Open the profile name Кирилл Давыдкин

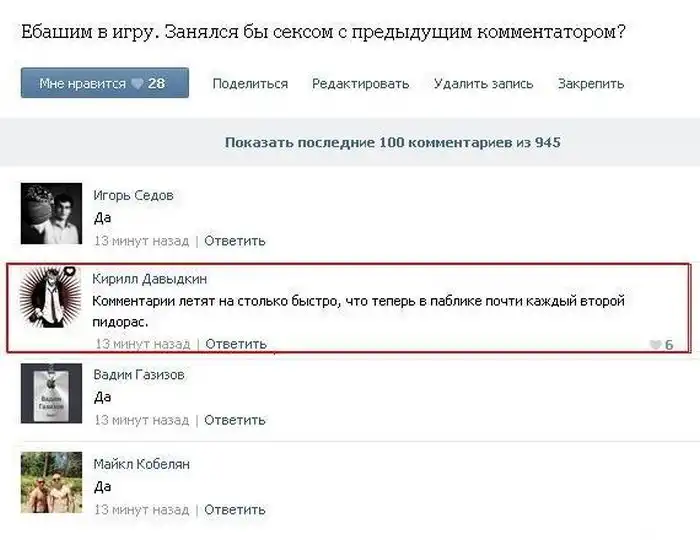coord(150,279)
